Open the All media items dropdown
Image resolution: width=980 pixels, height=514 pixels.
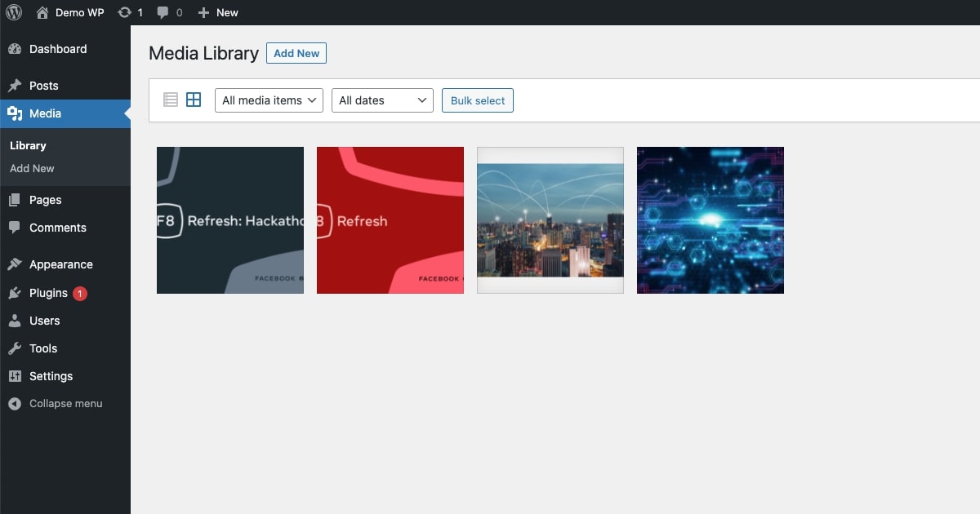pos(269,100)
